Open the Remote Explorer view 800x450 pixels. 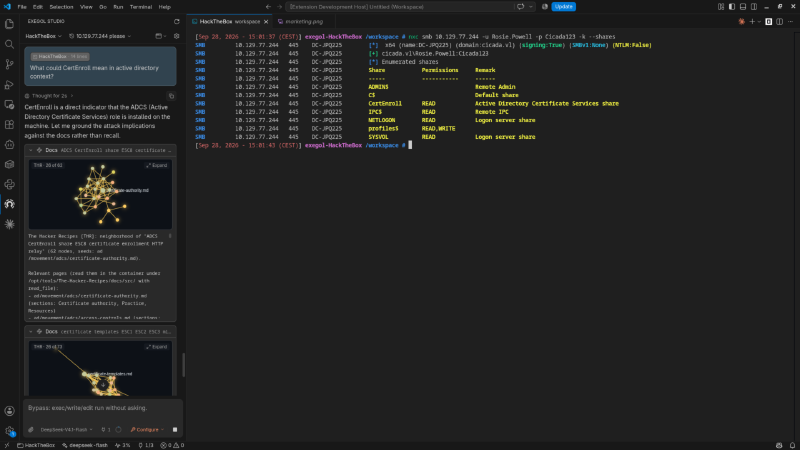[x=9, y=105]
